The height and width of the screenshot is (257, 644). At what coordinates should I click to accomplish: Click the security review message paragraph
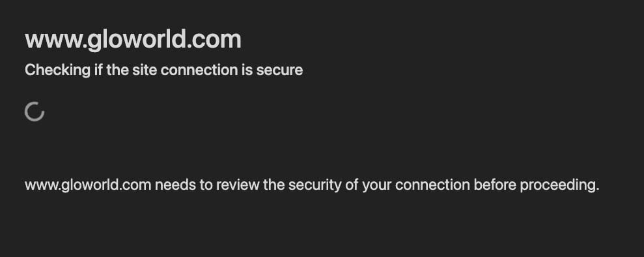312,185
